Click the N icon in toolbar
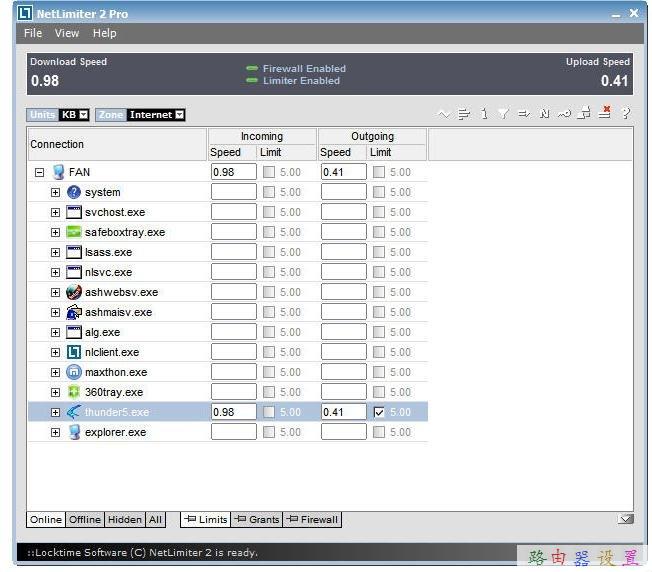Screen dimensions: 652x572 (545, 114)
